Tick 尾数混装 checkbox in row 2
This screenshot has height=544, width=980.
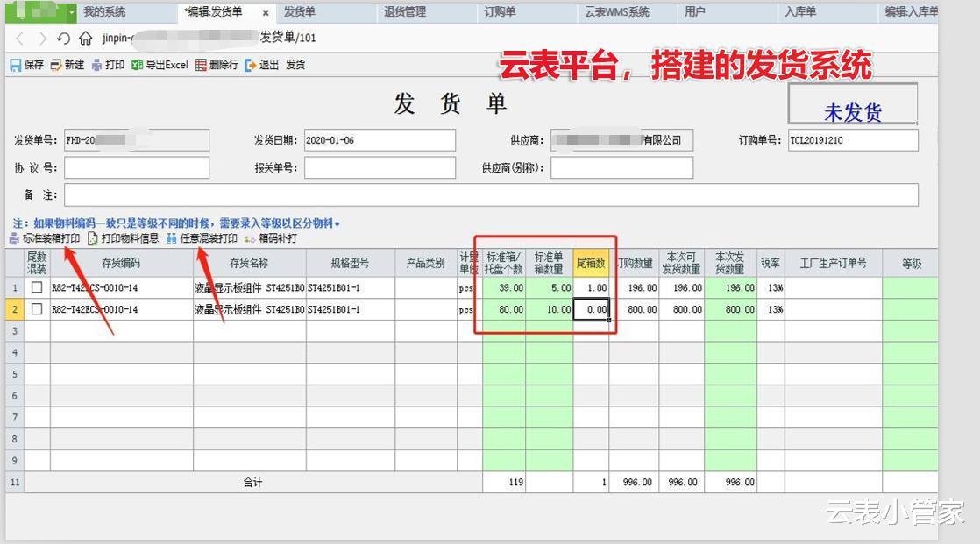[37, 309]
